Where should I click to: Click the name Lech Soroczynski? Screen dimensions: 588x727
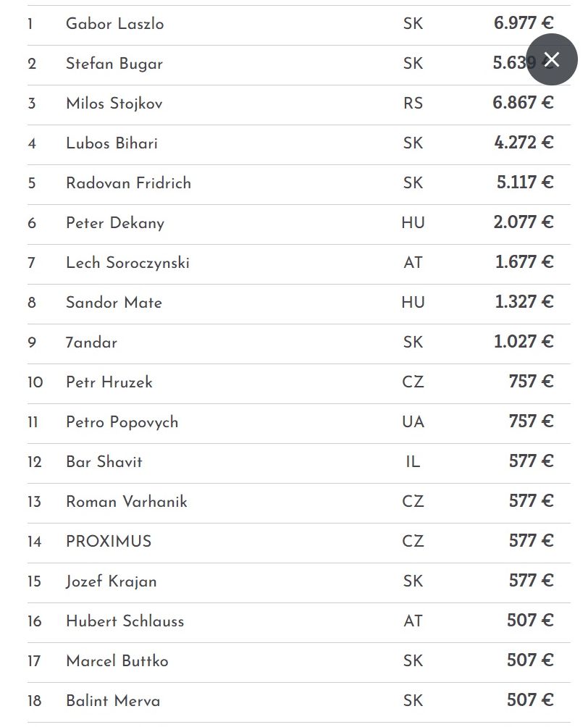tap(127, 263)
